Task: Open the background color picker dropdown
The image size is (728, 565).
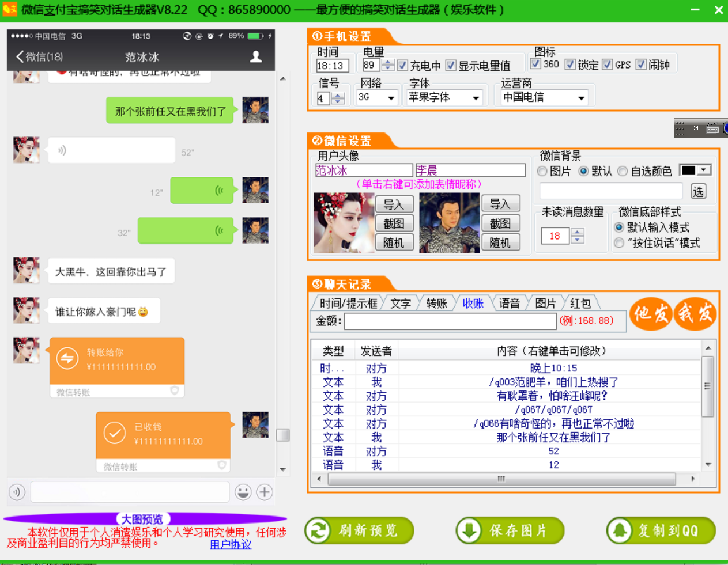Action: point(695,170)
